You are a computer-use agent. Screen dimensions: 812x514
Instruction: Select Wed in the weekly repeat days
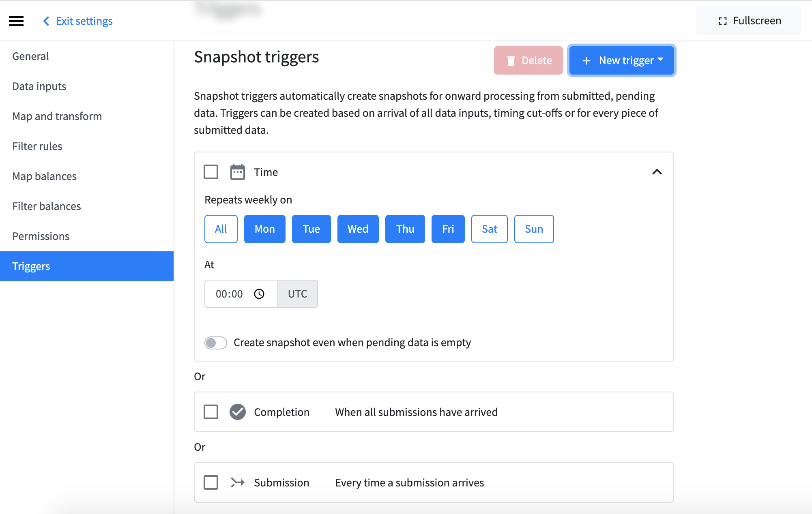click(358, 229)
